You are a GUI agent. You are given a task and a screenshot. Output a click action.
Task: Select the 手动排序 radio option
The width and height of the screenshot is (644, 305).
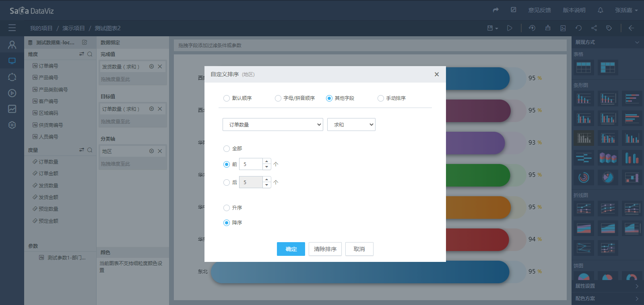pos(381,98)
